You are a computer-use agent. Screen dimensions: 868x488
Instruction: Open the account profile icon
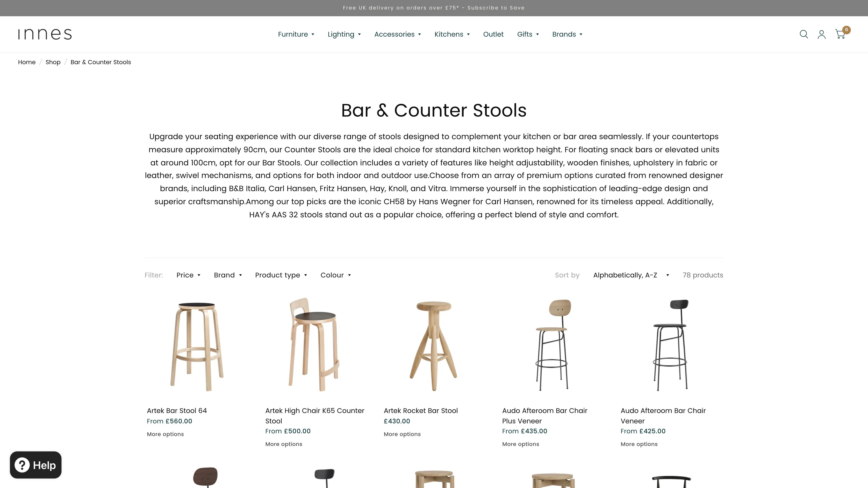coord(821,34)
